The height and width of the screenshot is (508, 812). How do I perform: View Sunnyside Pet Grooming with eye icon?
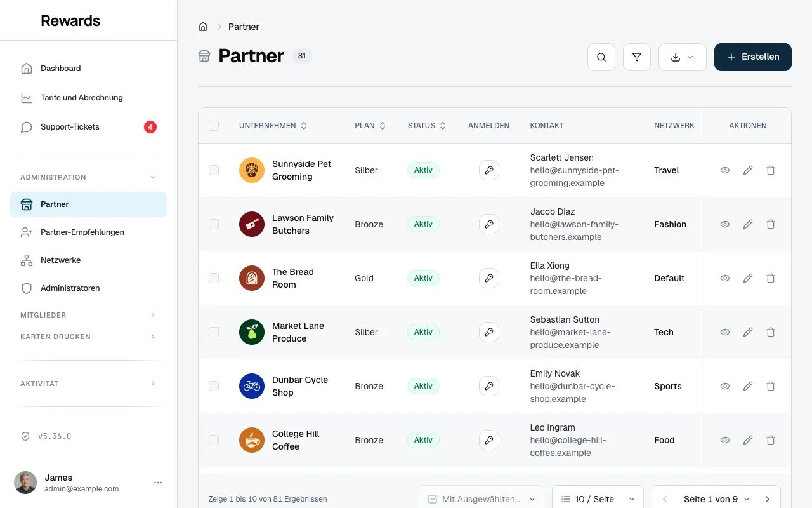[725, 170]
